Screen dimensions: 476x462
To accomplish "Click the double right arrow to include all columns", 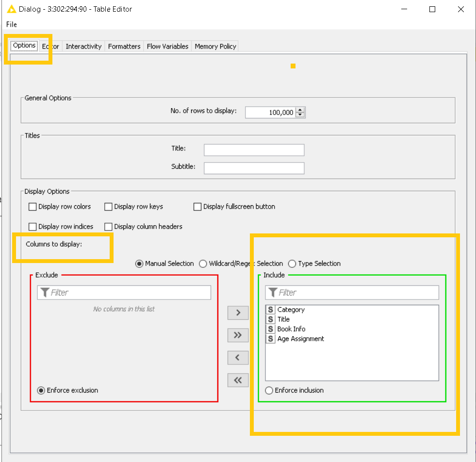I will [x=238, y=335].
